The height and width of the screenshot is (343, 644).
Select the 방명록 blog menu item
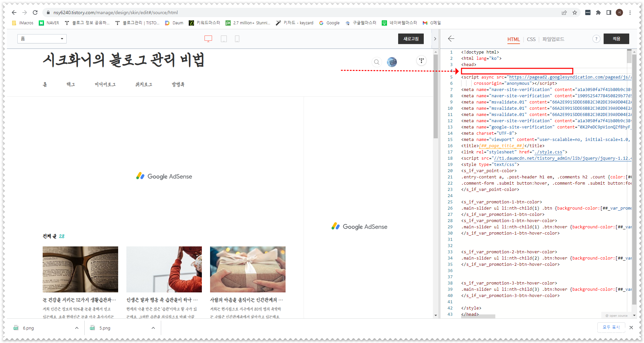(178, 84)
